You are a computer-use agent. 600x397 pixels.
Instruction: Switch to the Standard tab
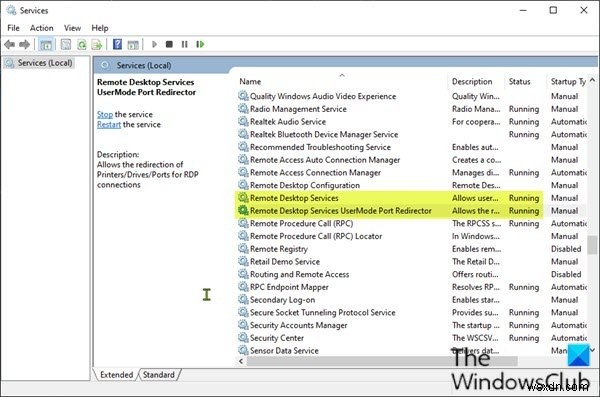coord(158,375)
